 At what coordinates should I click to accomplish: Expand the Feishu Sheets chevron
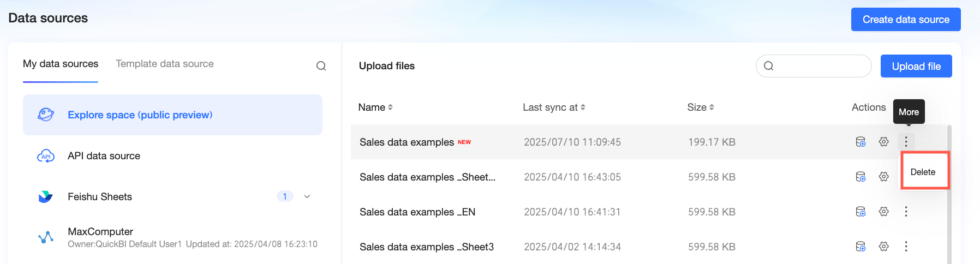pos(307,196)
